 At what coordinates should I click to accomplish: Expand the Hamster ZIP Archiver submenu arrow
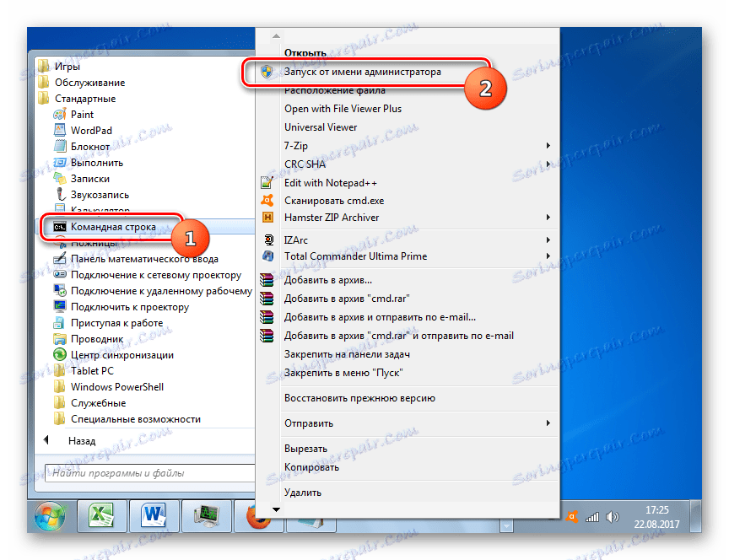[548, 218]
